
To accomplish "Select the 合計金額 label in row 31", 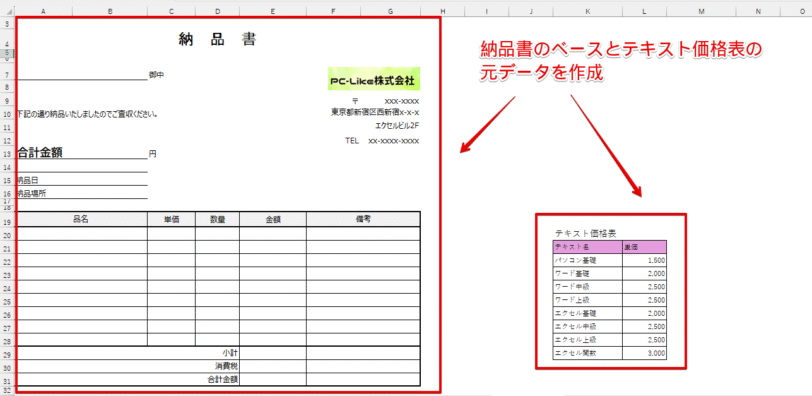I will [223, 379].
